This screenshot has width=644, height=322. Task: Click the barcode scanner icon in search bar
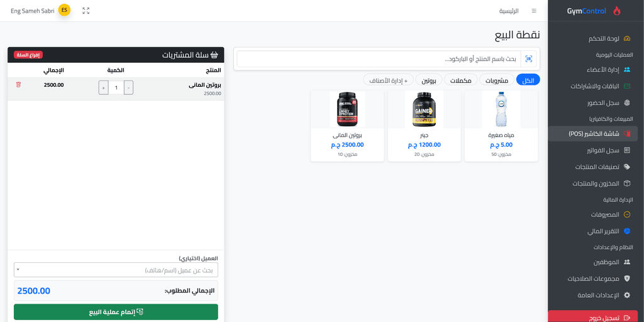click(x=528, y=59)
